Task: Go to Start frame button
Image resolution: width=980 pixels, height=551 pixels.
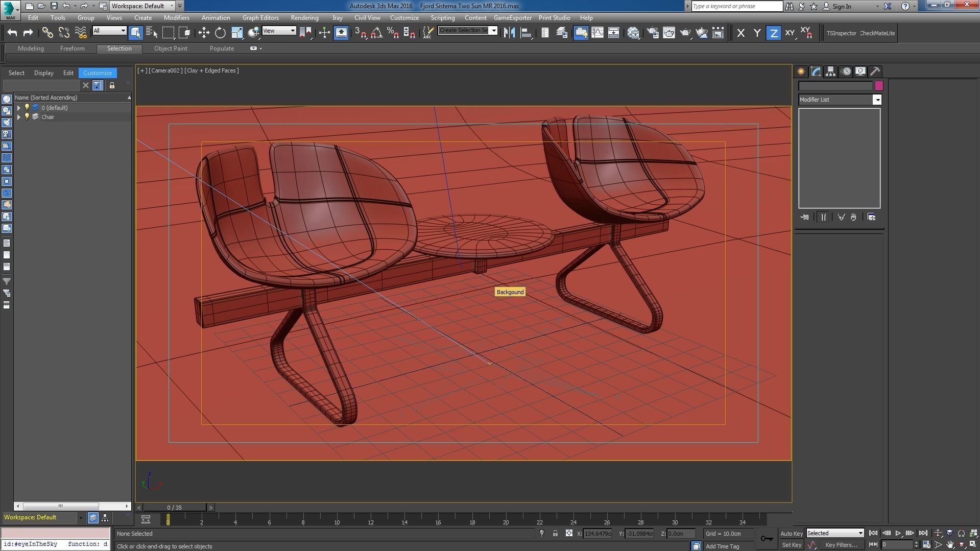Action: click(873, 533)
